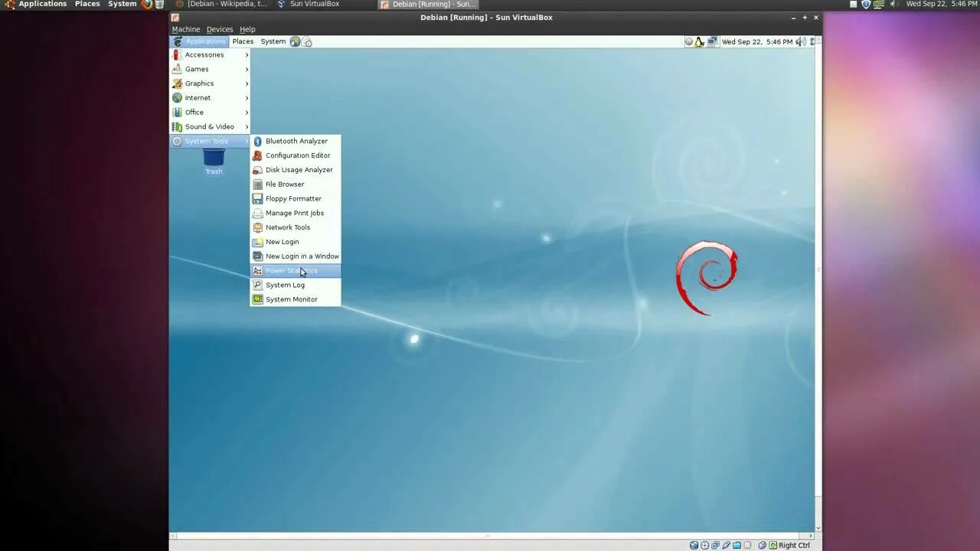This screenshot has height=551, width=980.
Task: Click the VirtualBox vertical scrollbar
Action: pyautogui.click(x=818, y=283)
